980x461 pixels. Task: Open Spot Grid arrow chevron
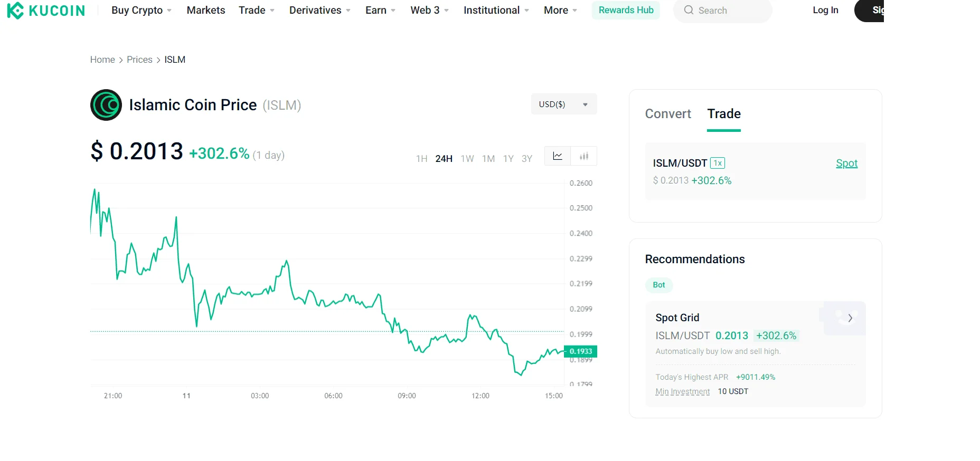[x=850, y=318]
